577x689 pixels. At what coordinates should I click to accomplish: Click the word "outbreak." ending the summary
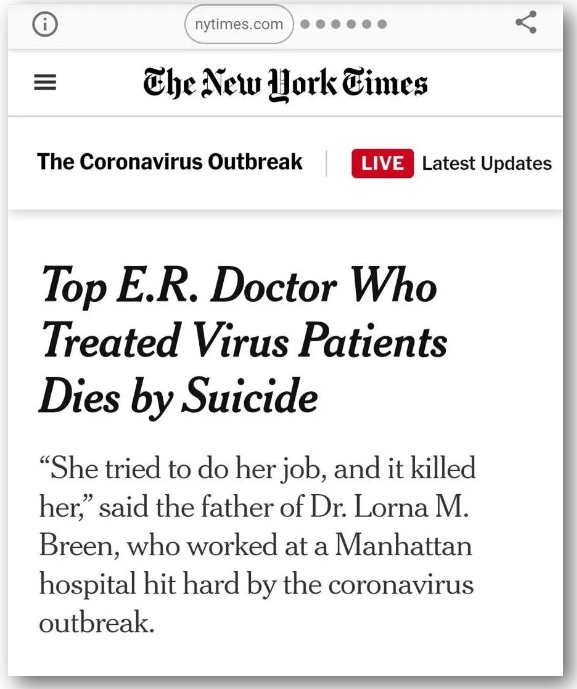pyautogui.click(x=97, y=623)
